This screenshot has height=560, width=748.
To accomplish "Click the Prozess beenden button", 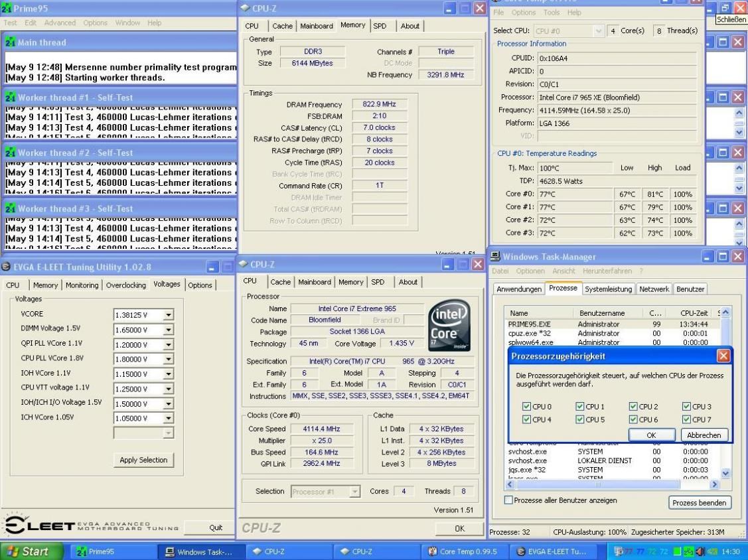I will tap(700, 502).
